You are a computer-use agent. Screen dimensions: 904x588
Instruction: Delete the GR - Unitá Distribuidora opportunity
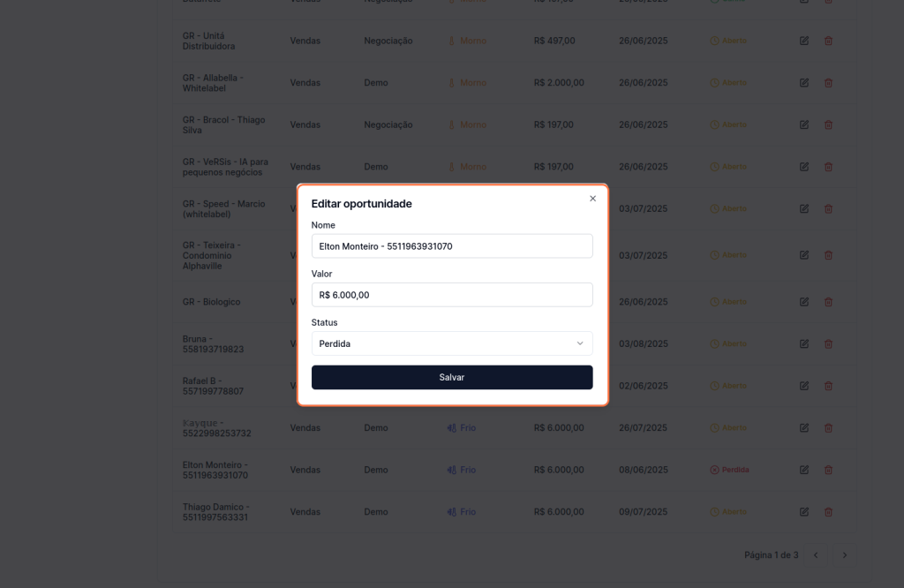(828, 41)
